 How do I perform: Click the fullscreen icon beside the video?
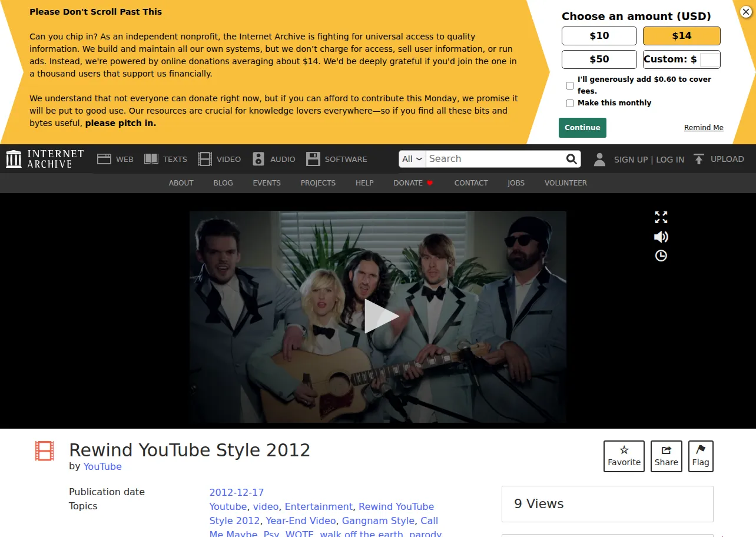point(661,217)
